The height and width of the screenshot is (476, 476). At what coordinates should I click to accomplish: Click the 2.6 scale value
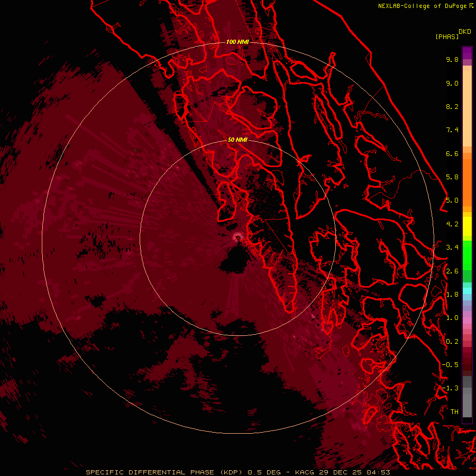point(452,271)
